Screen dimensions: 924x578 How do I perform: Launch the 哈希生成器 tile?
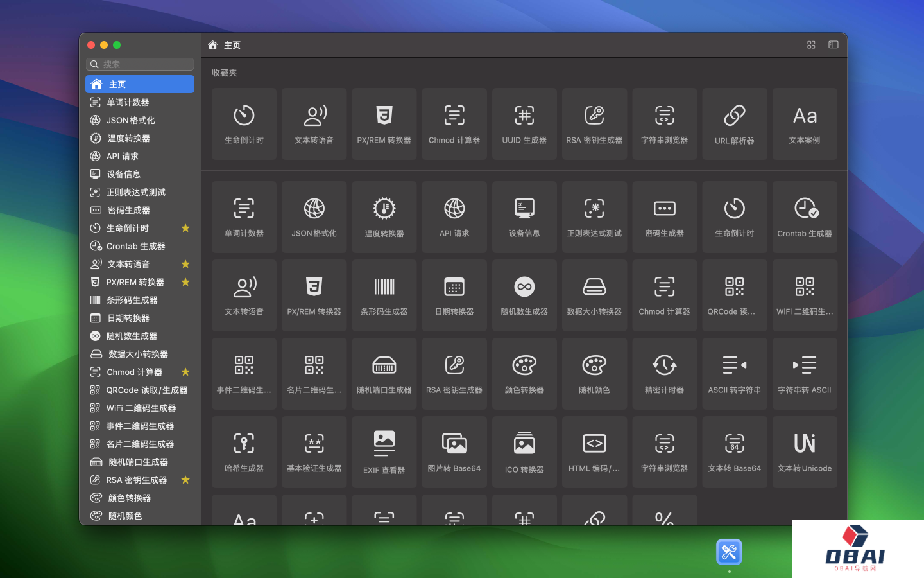(x=244, y=452)
